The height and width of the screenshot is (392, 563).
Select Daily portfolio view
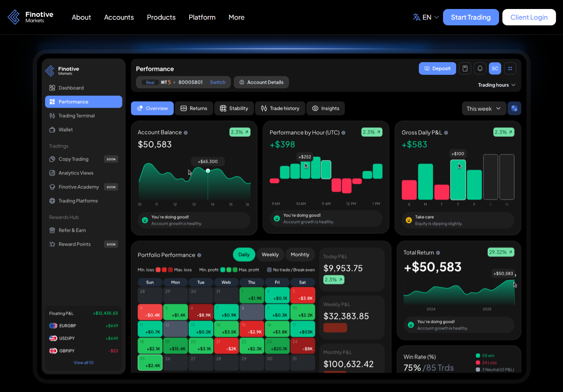(244, 255)
